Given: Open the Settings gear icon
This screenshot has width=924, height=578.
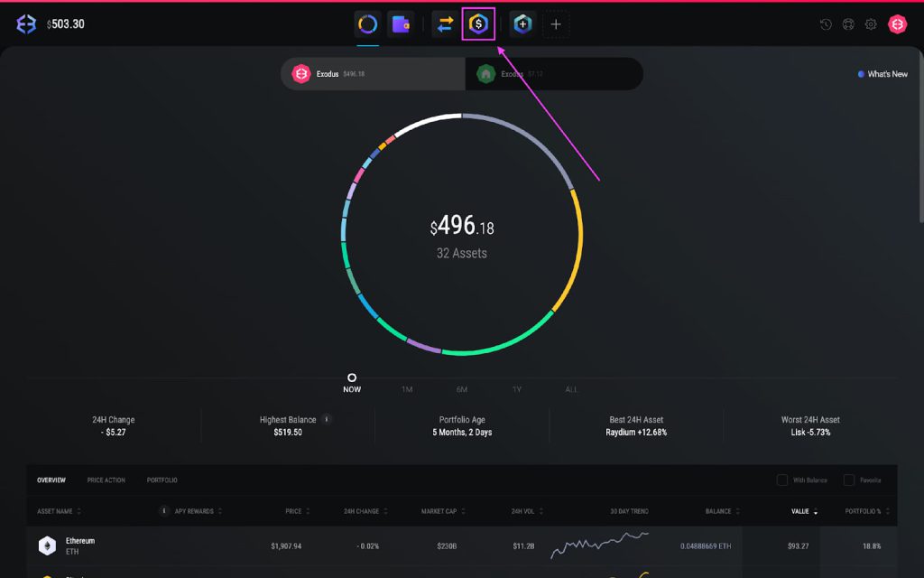Looking at the screenshot, I should pyautogui.click(x=871, y=24).
